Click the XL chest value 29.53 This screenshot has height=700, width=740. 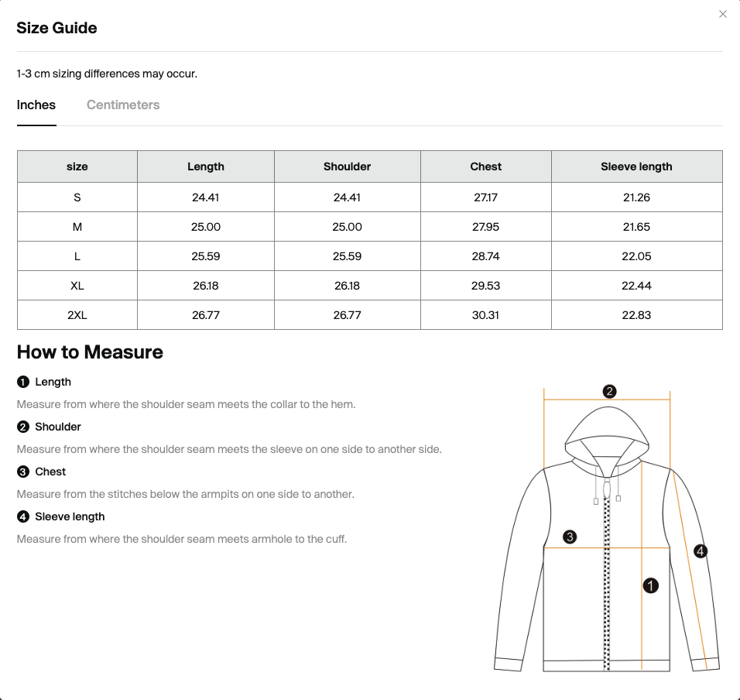click(485, 286)
